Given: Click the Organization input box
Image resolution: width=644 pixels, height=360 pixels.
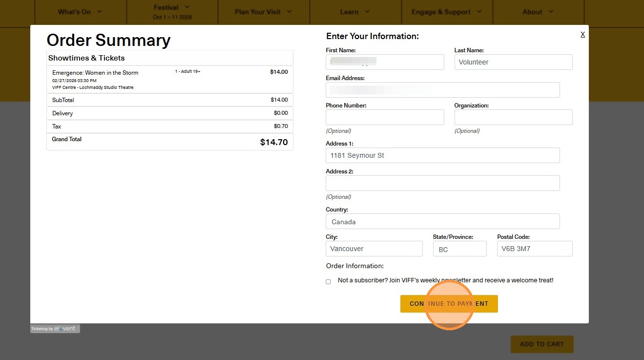Looking at the screenshot, I should (x=513, y=117).
